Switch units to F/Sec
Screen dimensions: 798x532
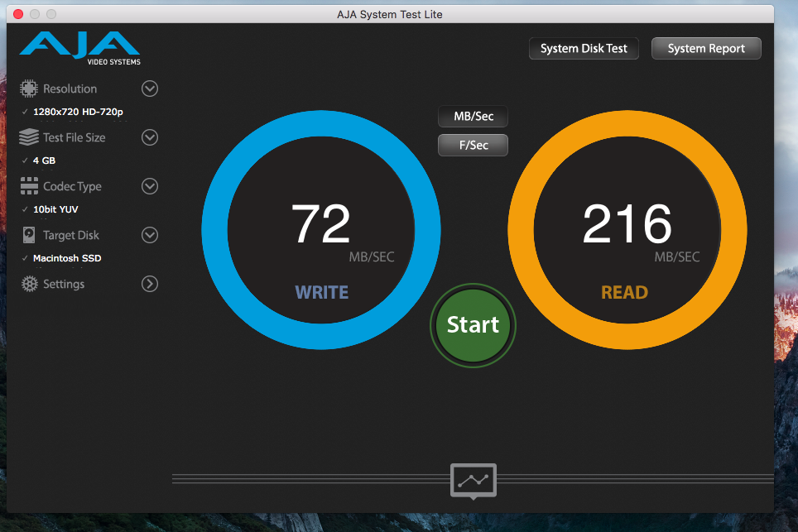pyautogui.click(x=474, y=146)
